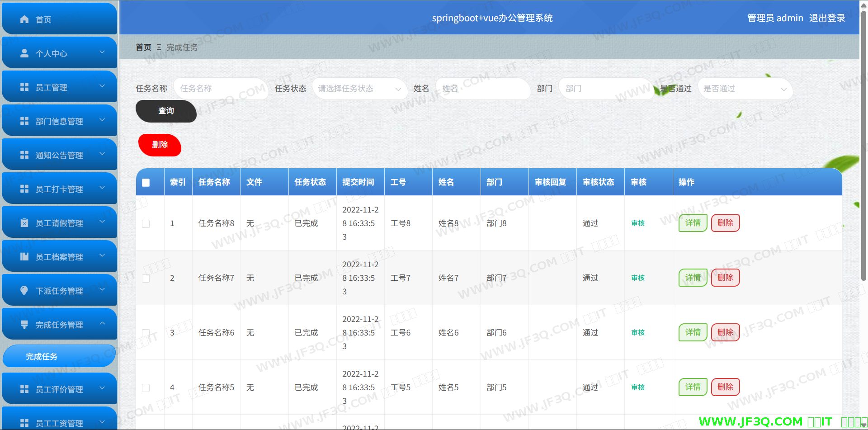Screen dimensions: 868x430
Task: Click the archive icon beside 员工档案管理
Action: click(24, 257)
